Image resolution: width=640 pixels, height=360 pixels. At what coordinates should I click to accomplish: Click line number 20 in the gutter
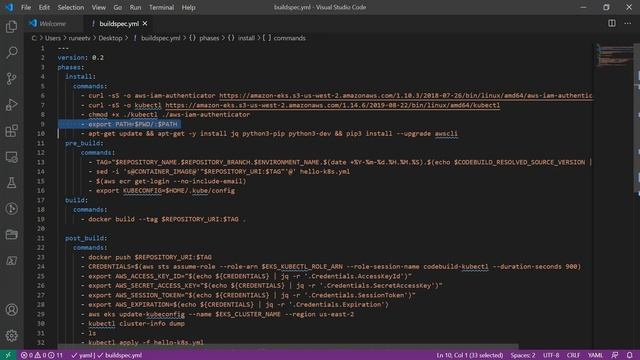tap(42, 229)
